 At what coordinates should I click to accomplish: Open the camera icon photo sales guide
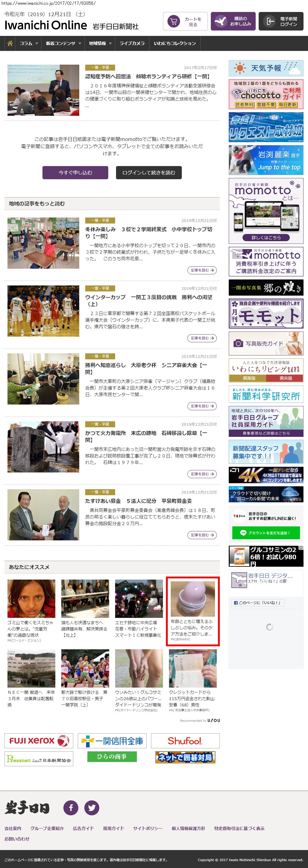click(266, 343)
